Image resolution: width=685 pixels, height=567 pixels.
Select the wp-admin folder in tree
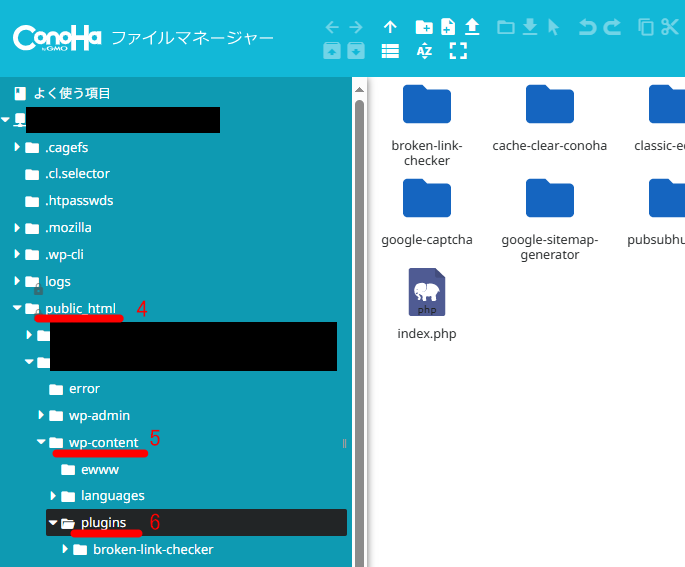pyautogui.click(x=89, y=415)
